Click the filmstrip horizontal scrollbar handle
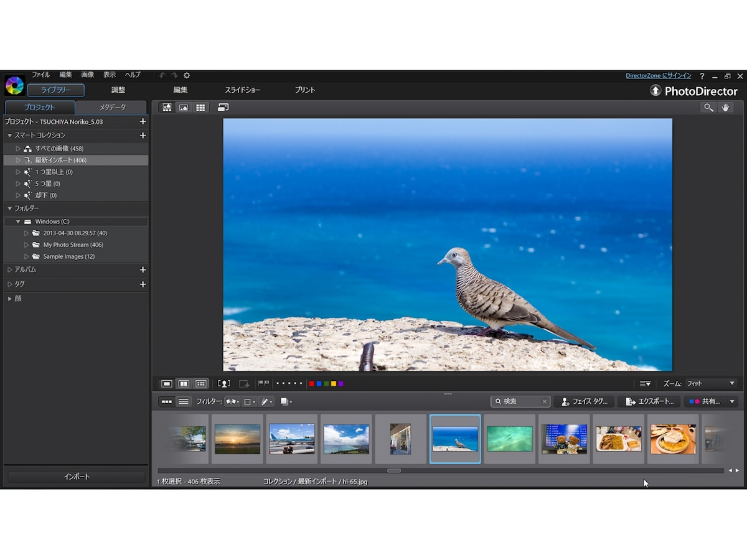The width and height of the screenshot is (747, 560). click(x=394, y=470)
